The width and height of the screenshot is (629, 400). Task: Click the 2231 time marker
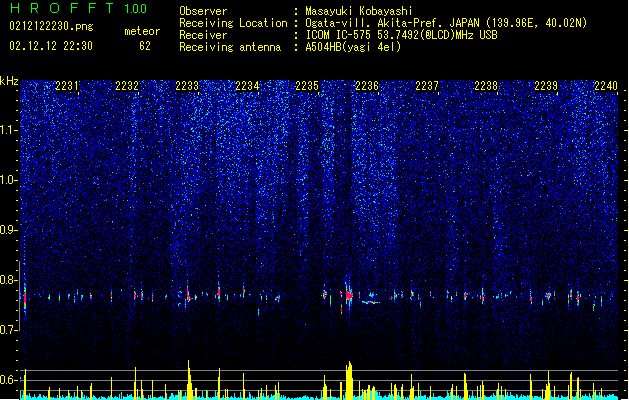point(67,86)
